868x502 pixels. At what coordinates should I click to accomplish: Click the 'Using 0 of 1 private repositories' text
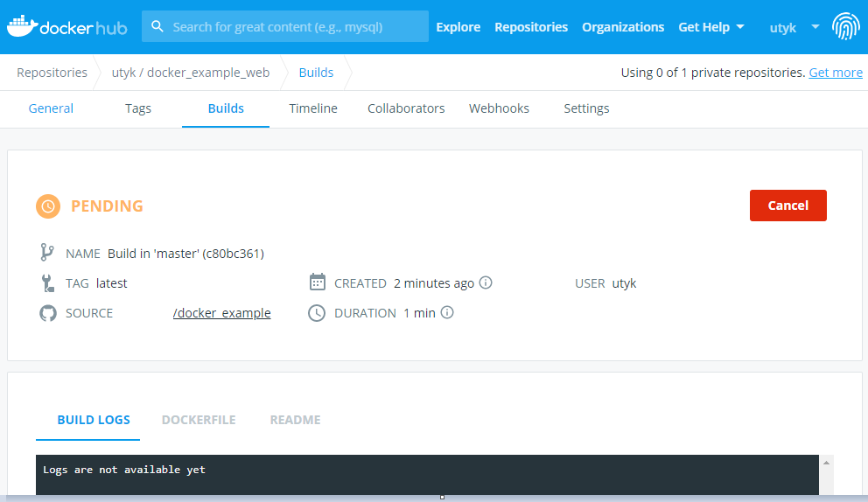(713, 73)
